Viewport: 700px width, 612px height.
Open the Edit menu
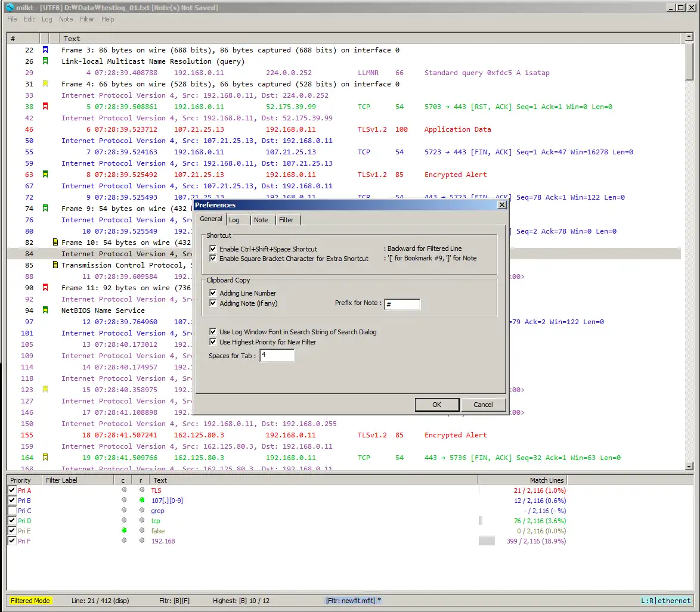click(x=29, y=19)
